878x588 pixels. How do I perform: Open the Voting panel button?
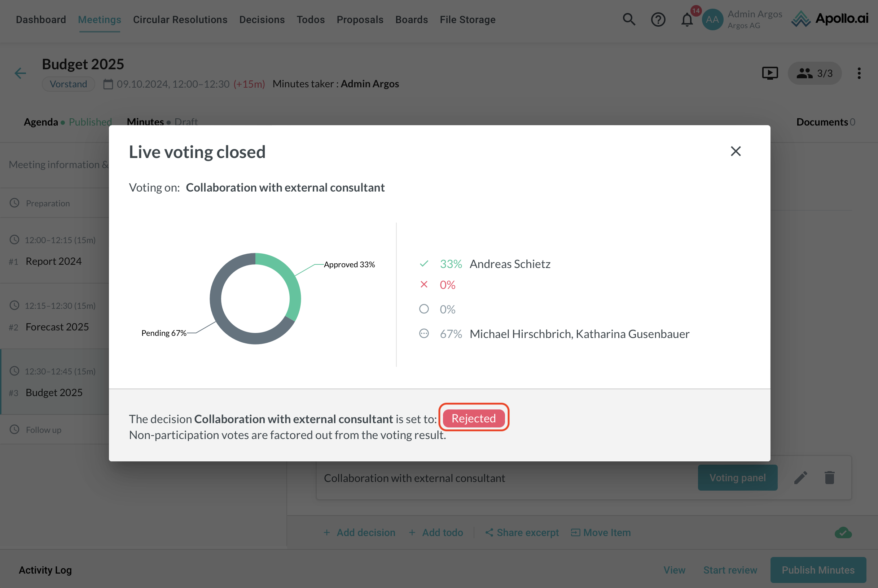tap(737, 478)
